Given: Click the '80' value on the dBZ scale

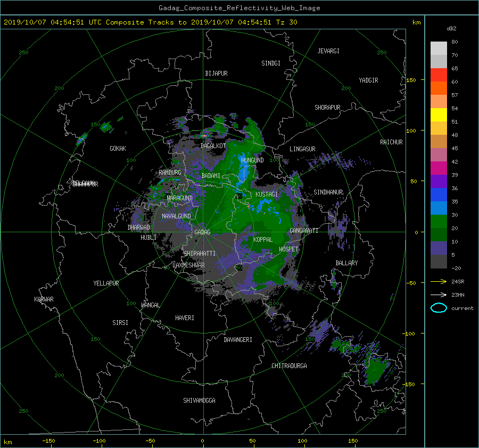Looking at the screenshot, I should [455, 42].
